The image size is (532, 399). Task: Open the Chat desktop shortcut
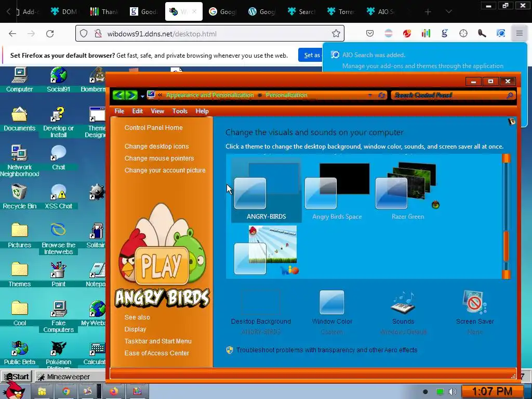click(x=58, y=158)
